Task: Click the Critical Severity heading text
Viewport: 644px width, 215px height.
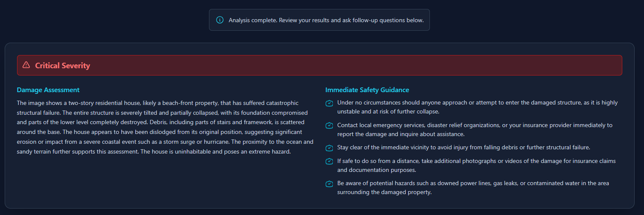Action: pyautogui.click(x=63, y=65)
